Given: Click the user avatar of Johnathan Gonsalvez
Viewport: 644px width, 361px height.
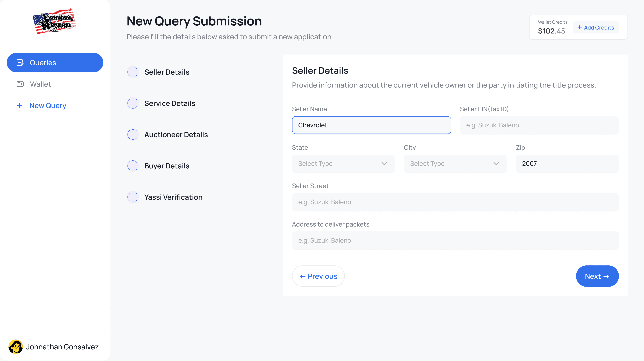Looking at the screenshot, I should 16,347.
